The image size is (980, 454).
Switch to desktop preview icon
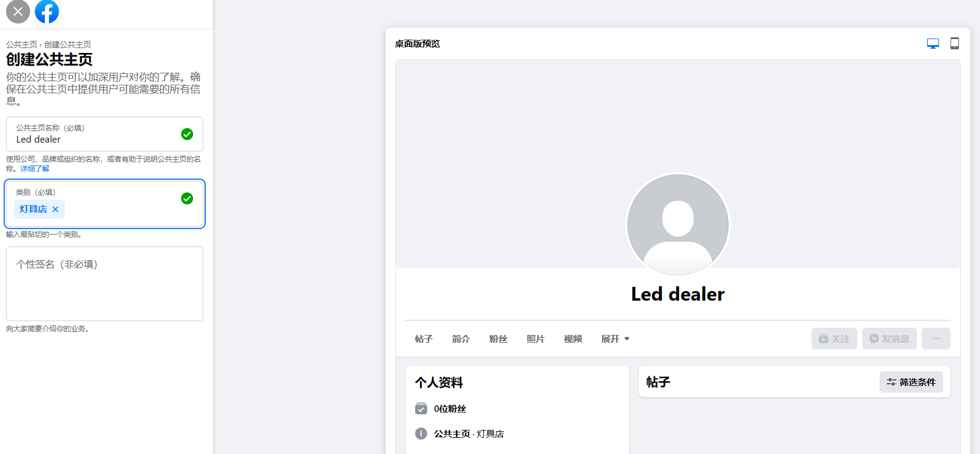tap(933, 43)
